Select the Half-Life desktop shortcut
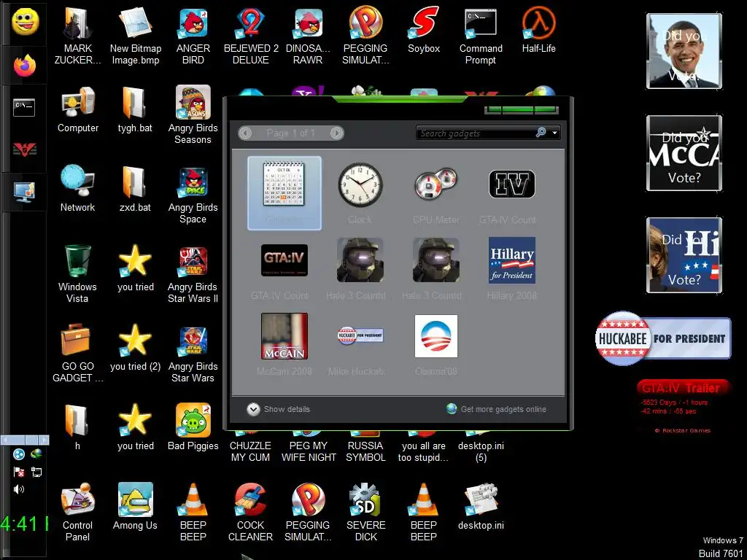The height and width of the screenshot is (560, 747). [539, 31]
